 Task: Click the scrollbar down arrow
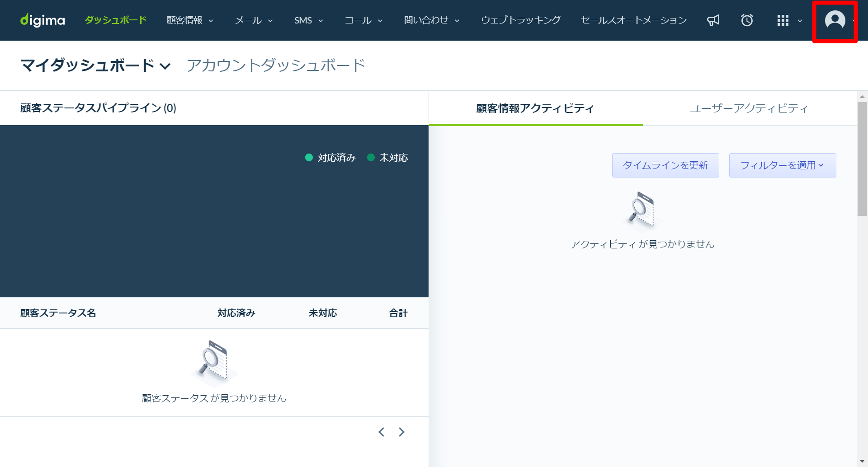coord(862,461)
